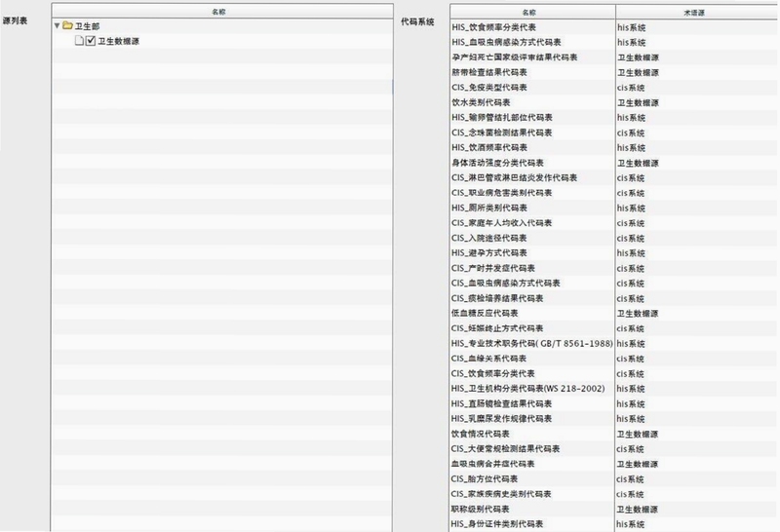780x532 pixels.
Task: Select row CIS_饮食频率分类代表
Action: (x=614, y=373)
